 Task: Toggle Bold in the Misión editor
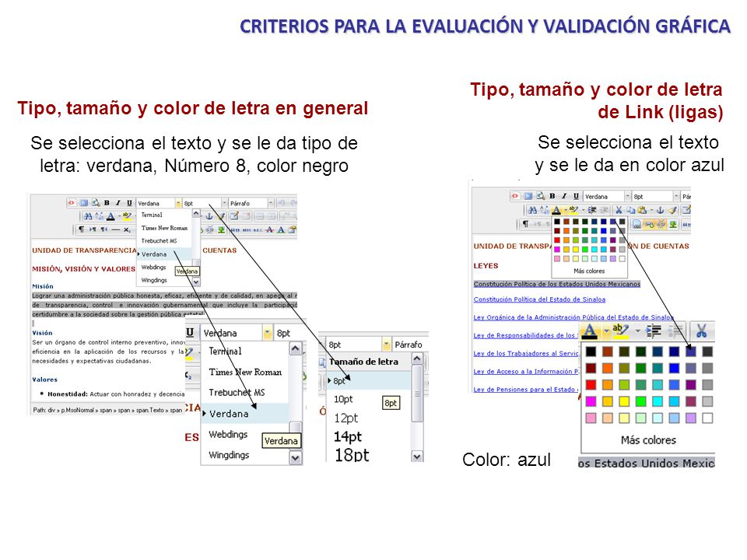(x=107, y=203)
